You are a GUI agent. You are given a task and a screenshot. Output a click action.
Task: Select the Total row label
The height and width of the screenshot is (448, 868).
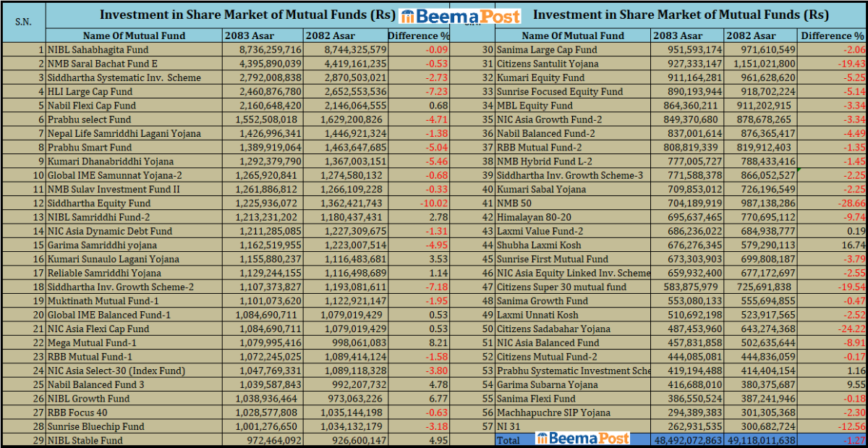(x=509, y=440)
